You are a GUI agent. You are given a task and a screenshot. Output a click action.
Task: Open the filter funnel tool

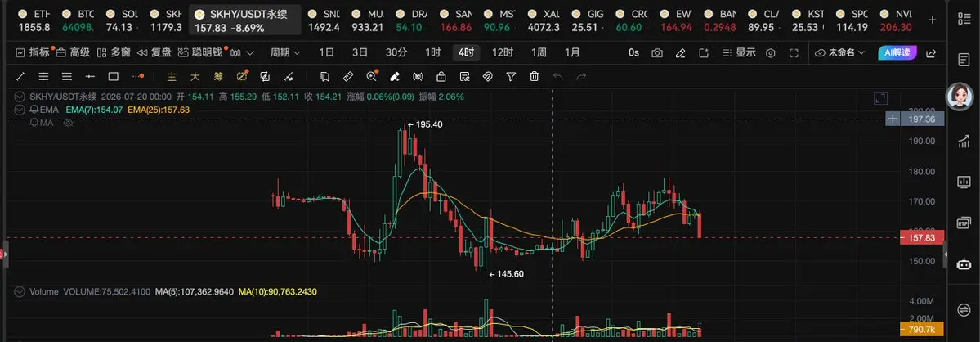[511, 77]
